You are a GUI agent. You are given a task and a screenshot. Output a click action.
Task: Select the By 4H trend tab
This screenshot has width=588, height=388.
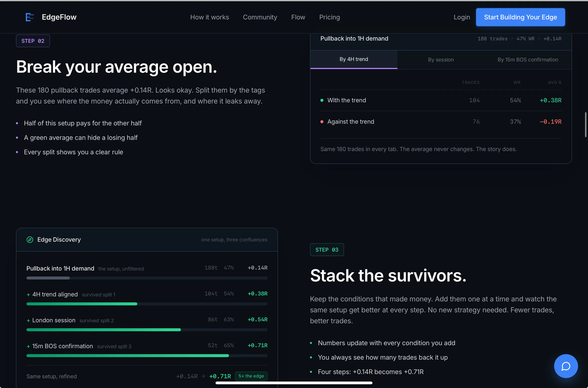pyautogui.click(x=354, y=59)
